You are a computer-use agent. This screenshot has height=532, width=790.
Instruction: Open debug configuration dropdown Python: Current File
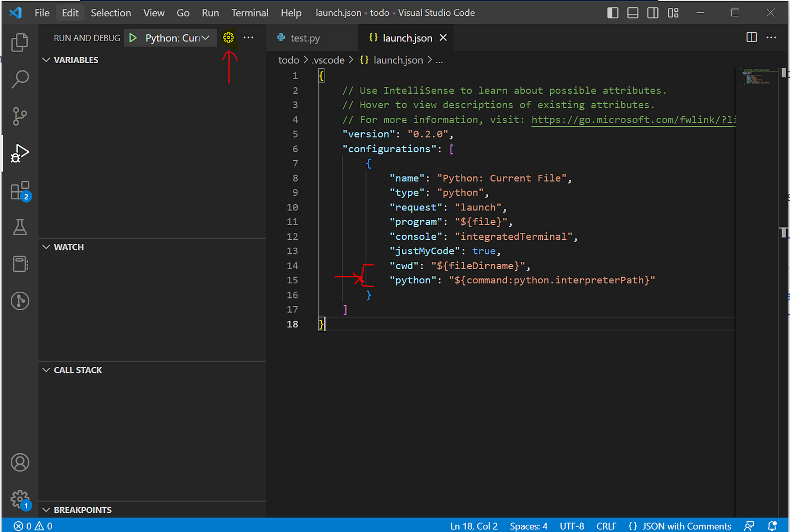177,38
